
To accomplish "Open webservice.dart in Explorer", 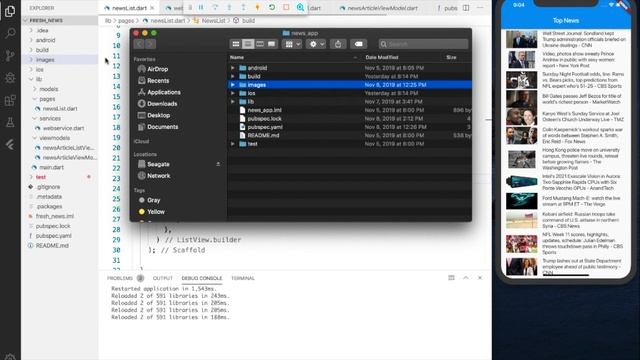I will (63, 128).
